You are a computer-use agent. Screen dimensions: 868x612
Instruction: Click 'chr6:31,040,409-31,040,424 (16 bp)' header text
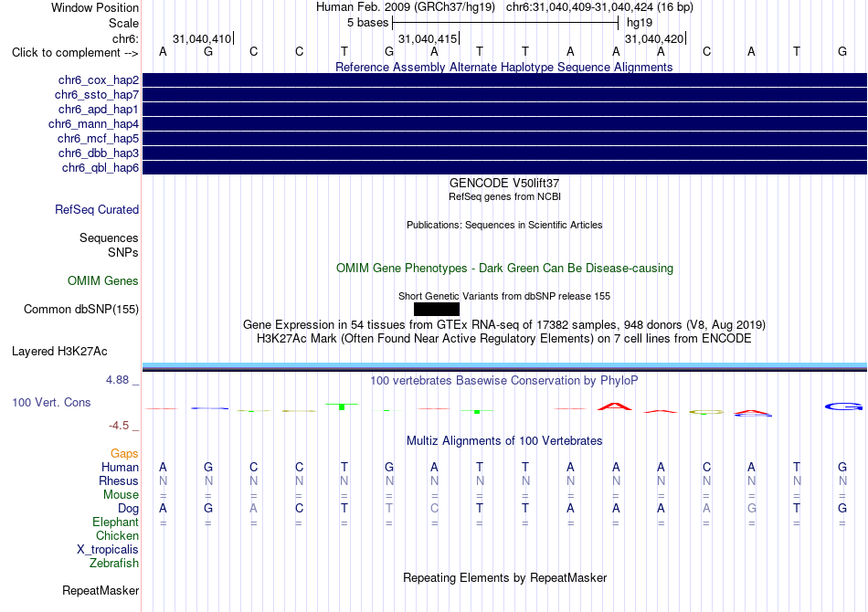point(599,7)
